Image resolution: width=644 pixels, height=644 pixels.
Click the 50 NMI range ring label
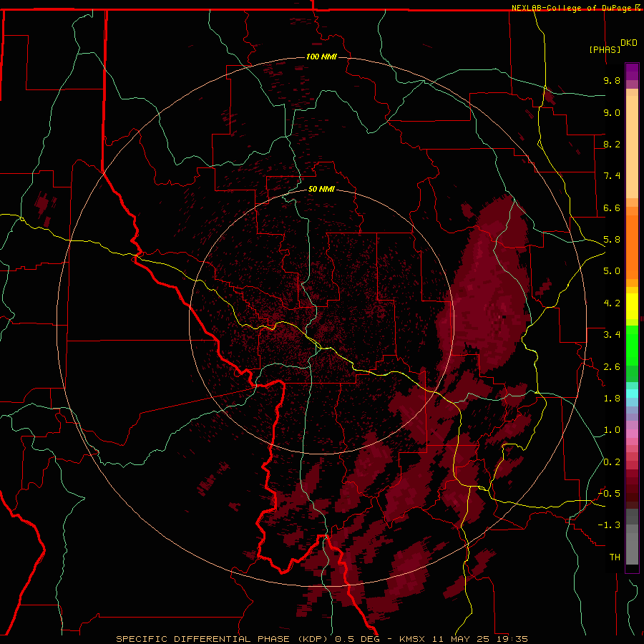(321, 189)
